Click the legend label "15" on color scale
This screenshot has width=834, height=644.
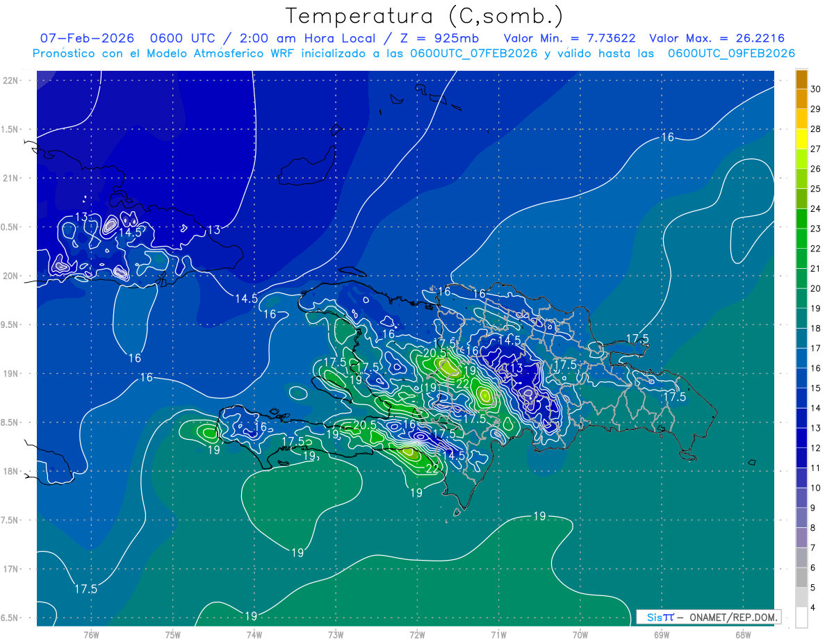click(x=816, y=388)
